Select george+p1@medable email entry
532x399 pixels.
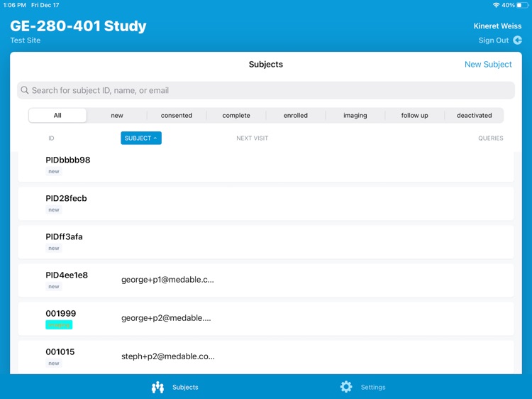167,280
